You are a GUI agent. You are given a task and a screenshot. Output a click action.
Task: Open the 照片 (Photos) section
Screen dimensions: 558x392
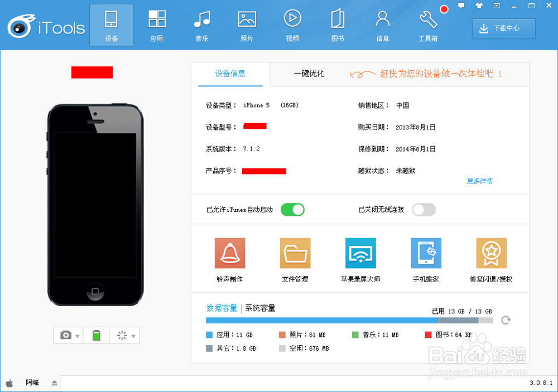tap(247, 25)
